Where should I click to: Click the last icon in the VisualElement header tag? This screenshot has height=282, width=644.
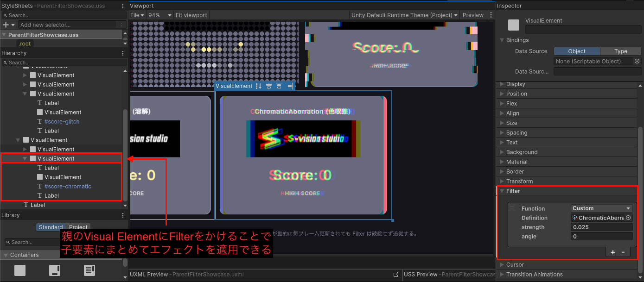point(290,86)
